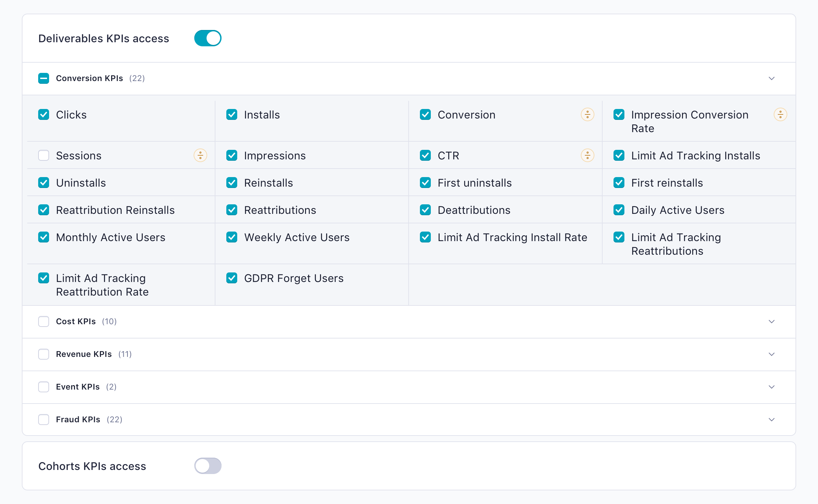Uncheck Limit Ad Tracking Installs checkbox
The image size is (818, 504).
coord(619,156)
